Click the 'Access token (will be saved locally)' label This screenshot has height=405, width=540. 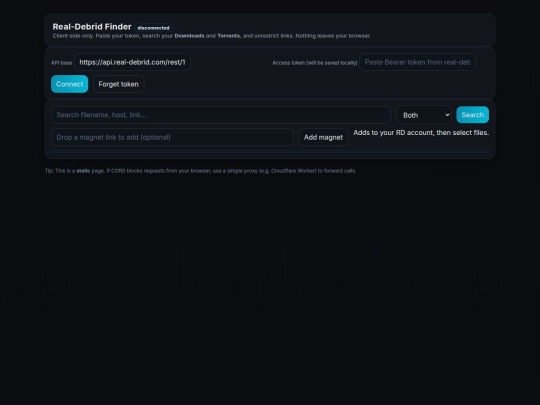[315, 63]
